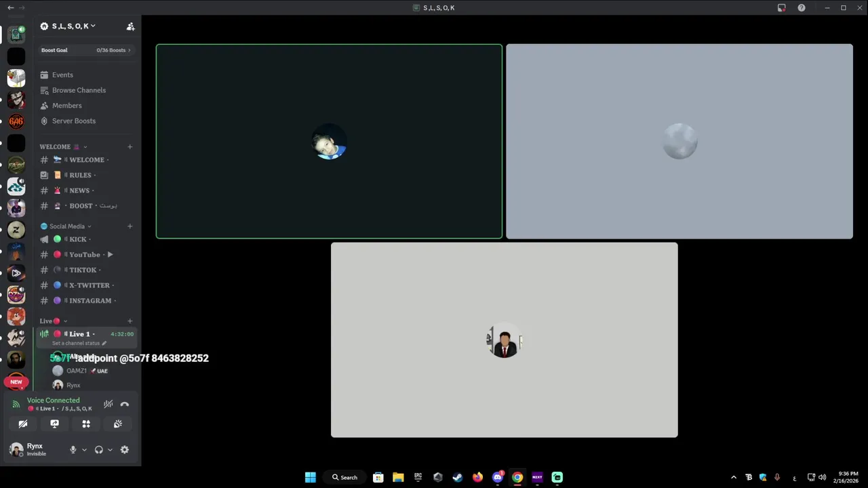Screen dimensions: 868x488
Task: Open the Members page
Action: coord(87,106)
